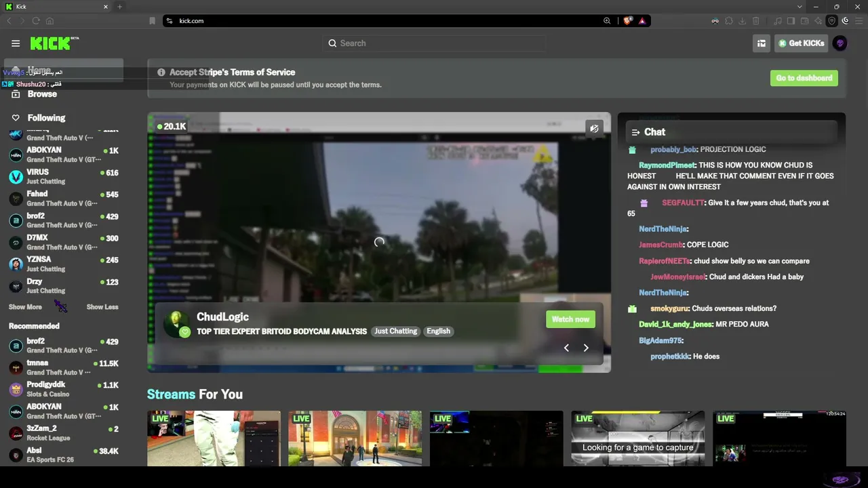
Task: Mute the featured stream with the speaker icon
Action: tap(594, 129)
